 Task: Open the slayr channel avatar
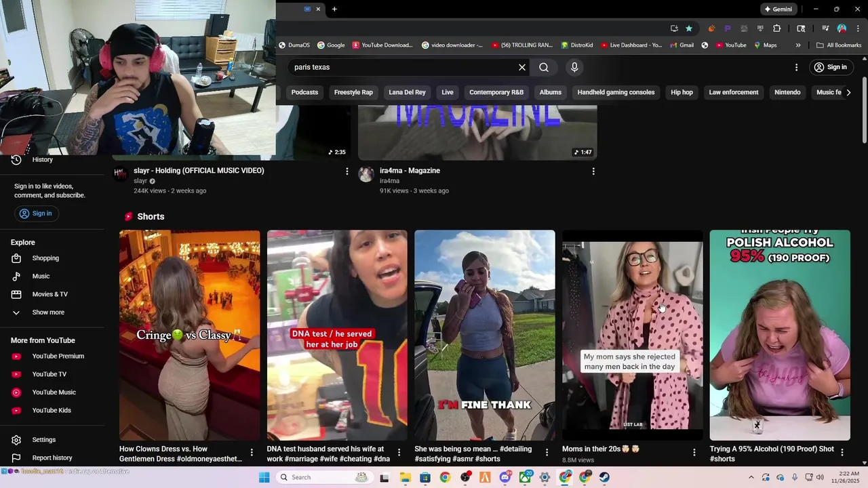point(120,174)
